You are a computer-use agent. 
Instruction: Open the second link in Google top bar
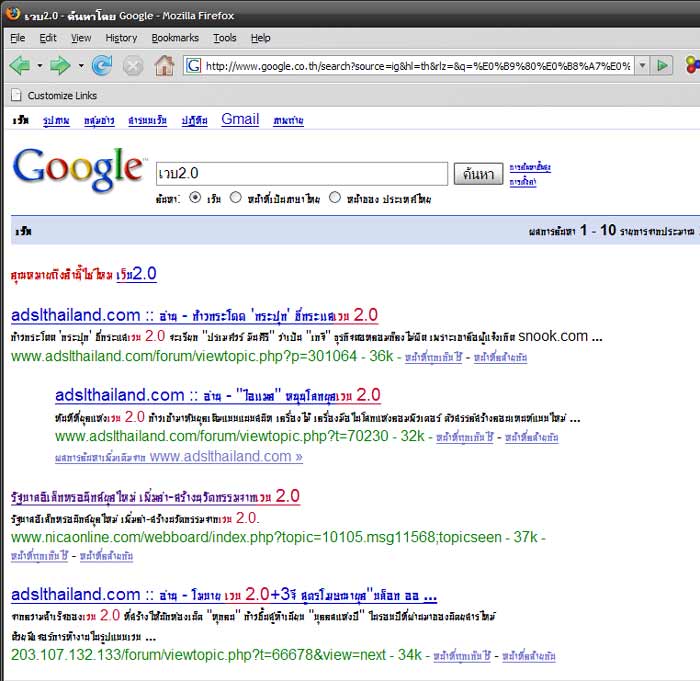pyautogui.click(x=56, y=121)
